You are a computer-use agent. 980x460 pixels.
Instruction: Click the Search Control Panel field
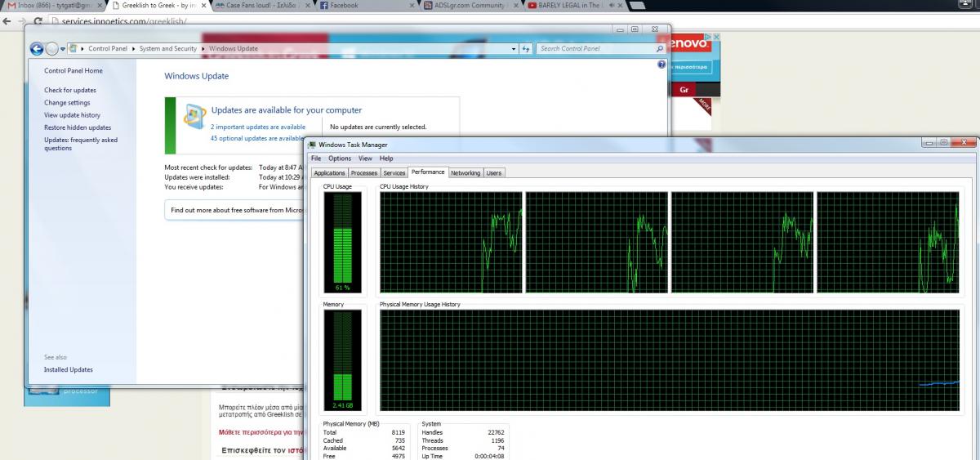coord(596,49)
